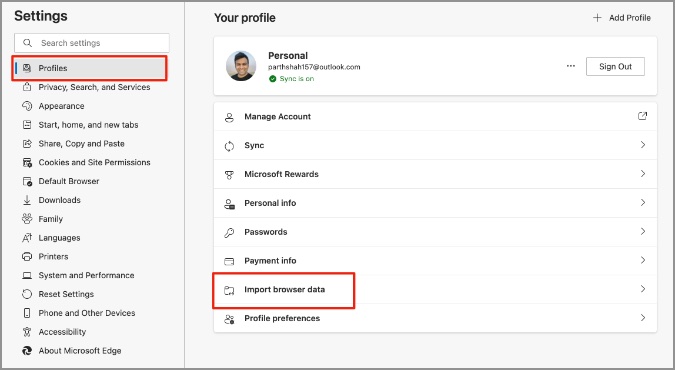Click the Profiles sidebar icon
This screenshot has height=370, width=675.
[27, 68]
